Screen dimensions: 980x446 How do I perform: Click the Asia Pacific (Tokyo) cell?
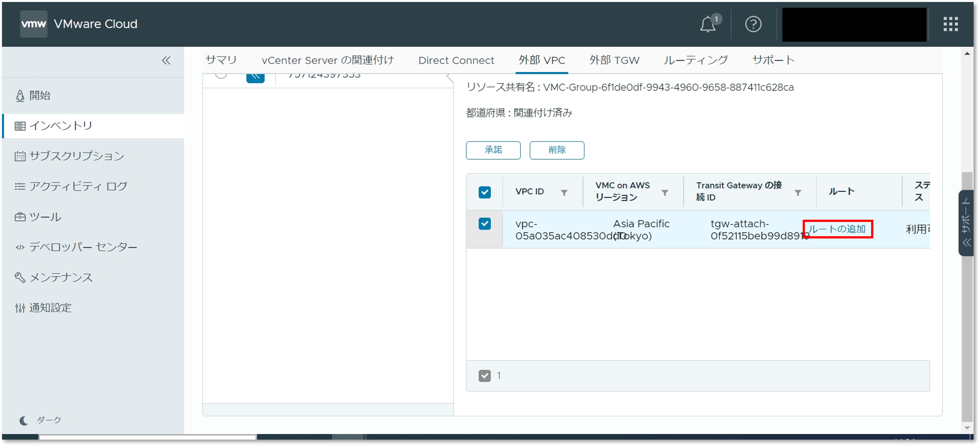pyautogui.click(x=641, y=230)
